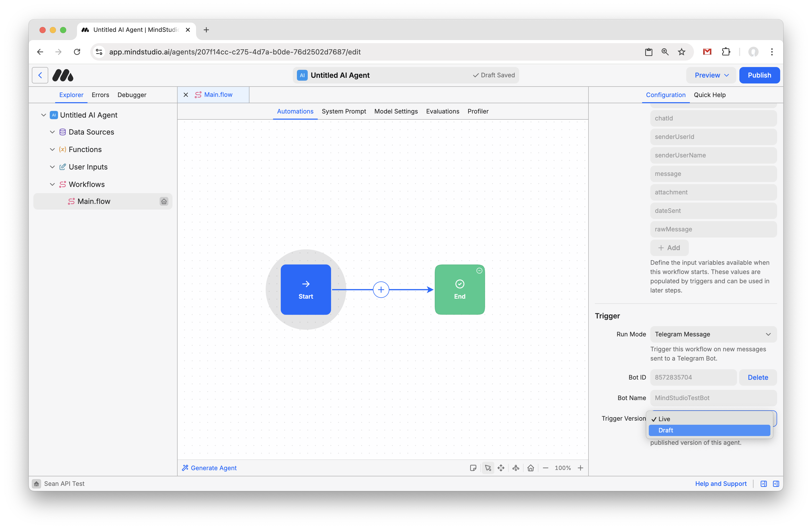
Task: Click the Start block on canvas
Action: (306, 290)
